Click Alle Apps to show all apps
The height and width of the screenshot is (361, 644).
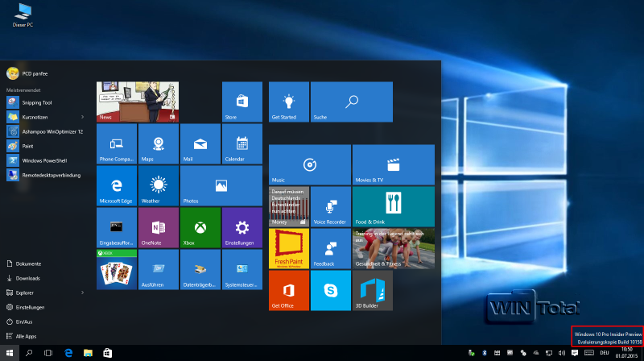(26, 336)
